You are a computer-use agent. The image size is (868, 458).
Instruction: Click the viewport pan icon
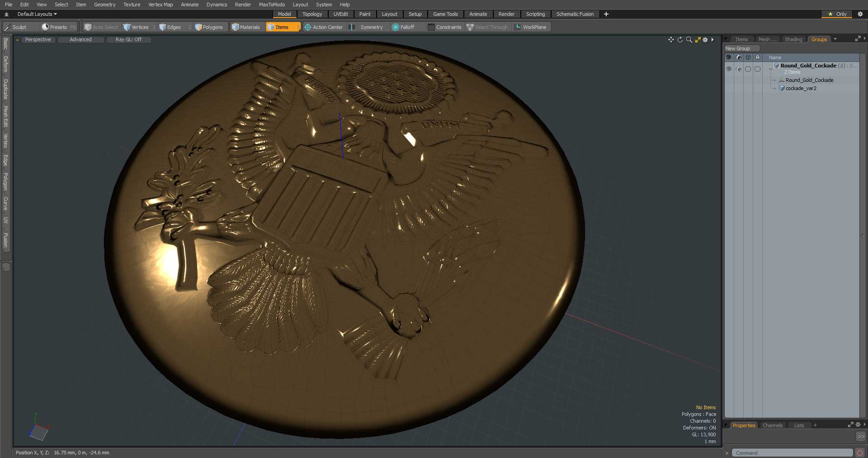coord(671,40)
